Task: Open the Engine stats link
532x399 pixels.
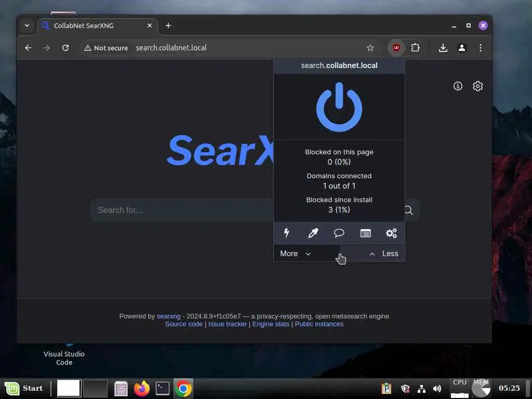Action: click(x=271, y=324)
